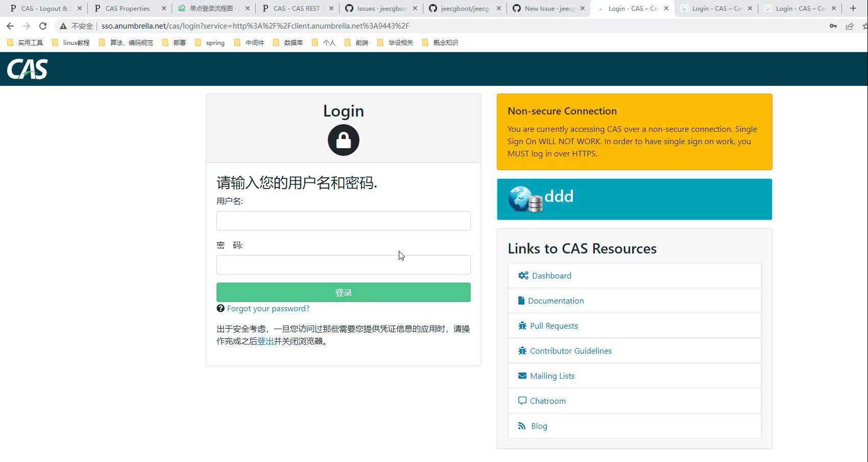Screen dimensions: 868x462
Task: Click the browser address bar URL
Action: (x=255, y=26)
